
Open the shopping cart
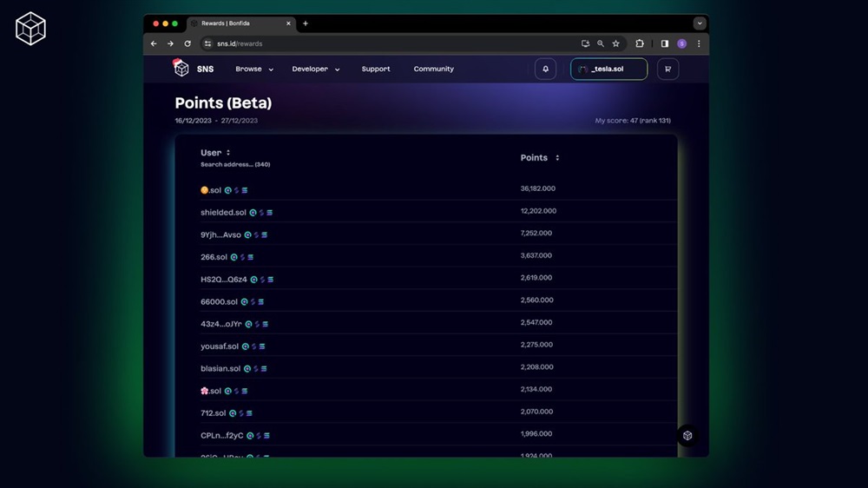point(667,69)
